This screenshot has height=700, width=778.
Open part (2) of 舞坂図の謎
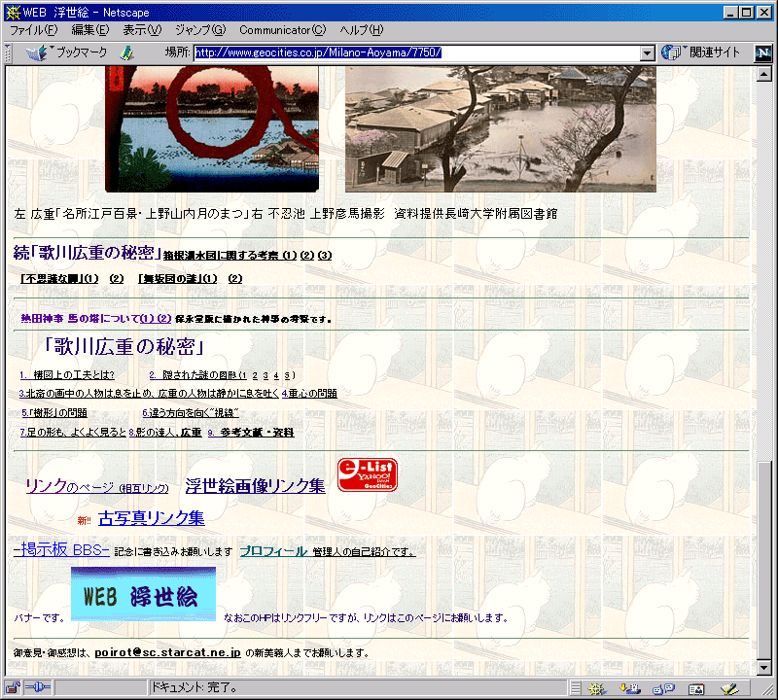[x=235, y=279]
